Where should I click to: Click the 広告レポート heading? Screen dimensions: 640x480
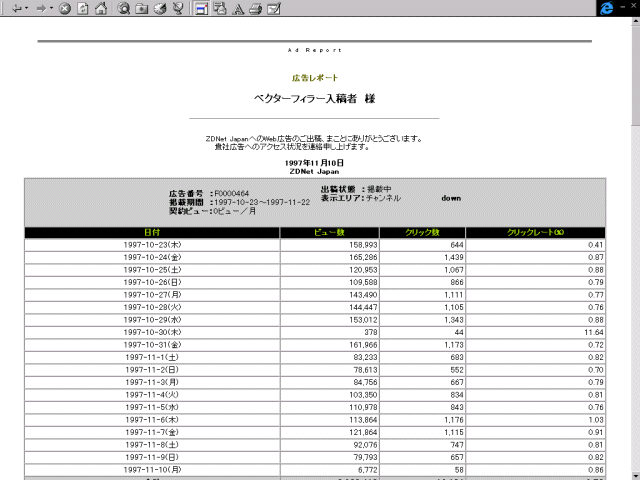[315, 78]
